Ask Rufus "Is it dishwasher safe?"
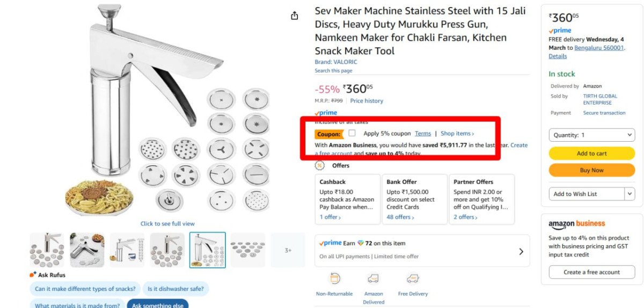This screenshot has height=308, width=644. tap(175, 289)
